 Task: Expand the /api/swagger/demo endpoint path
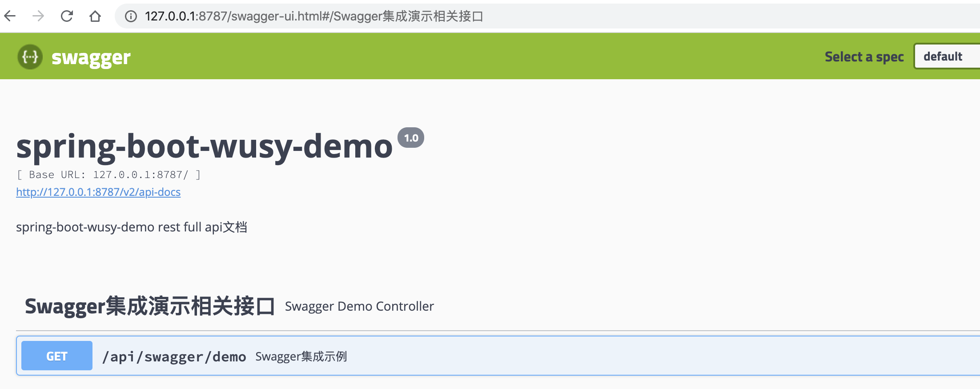coord(174,357)
